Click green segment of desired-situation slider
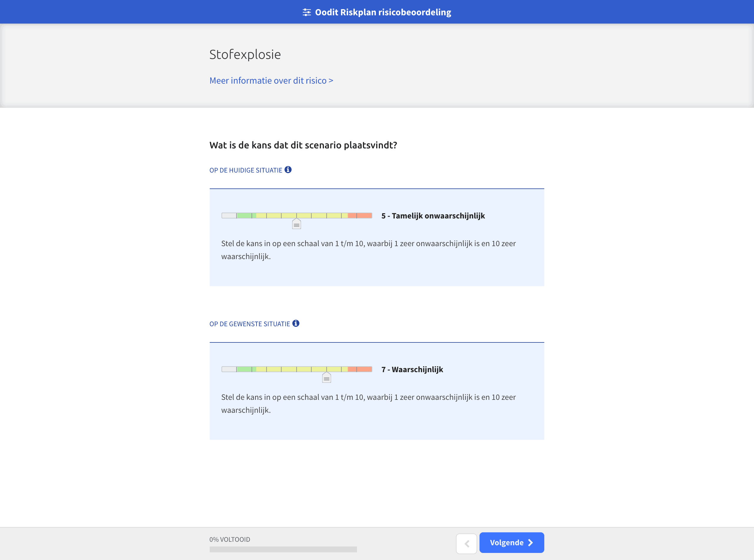The image size is (754, 560). 244,369
